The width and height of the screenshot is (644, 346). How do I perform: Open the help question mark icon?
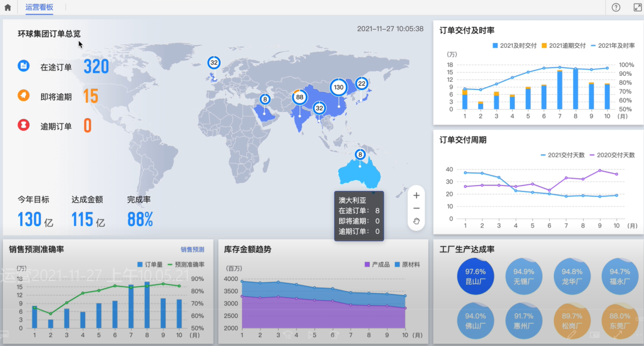pos(616,8)
